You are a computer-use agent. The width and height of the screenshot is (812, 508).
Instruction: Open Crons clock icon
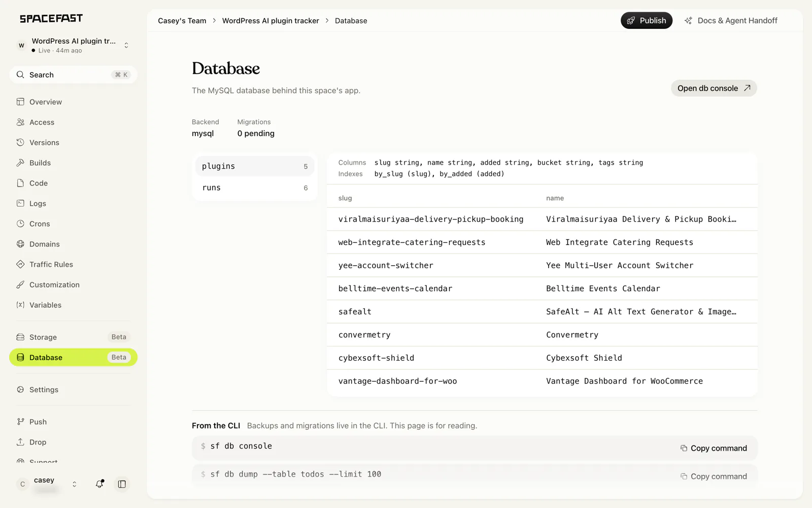(20, 224)
